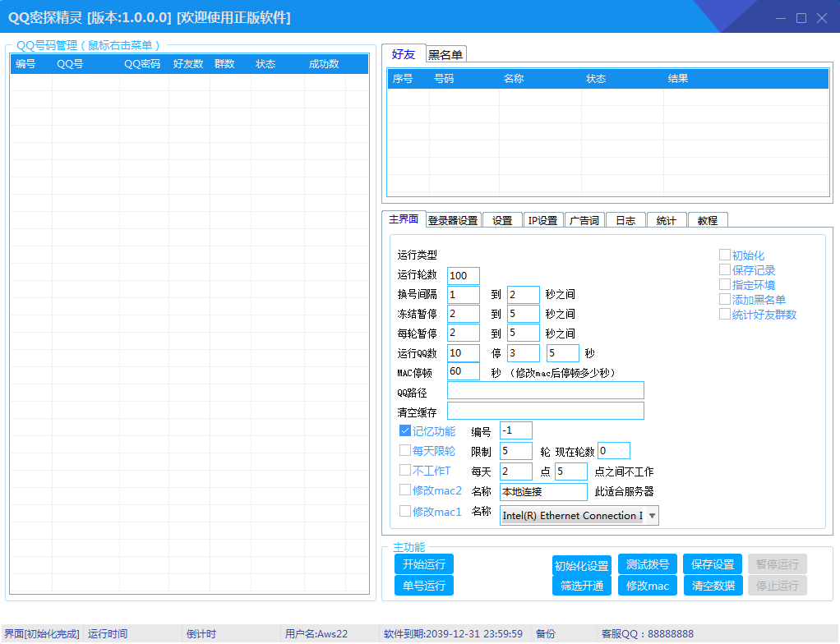Click the 每轮暂停 second value field
Image resolution: width=840 pixels, height=644 pixels.
[x=524, y=333]
